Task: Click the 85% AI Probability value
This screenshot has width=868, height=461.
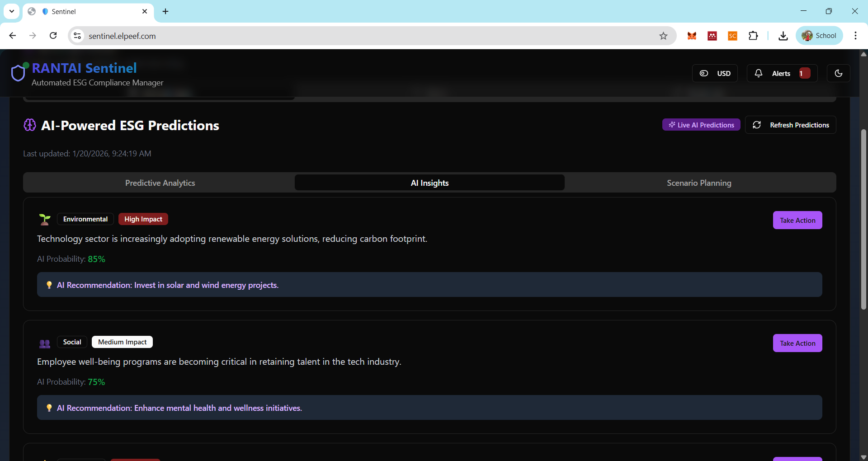Action: 96,259
